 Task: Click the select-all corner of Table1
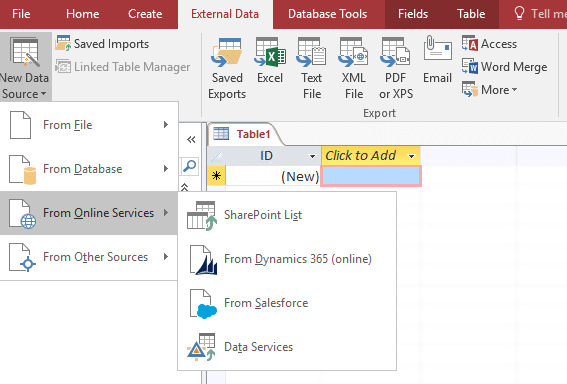click(216, 156)
